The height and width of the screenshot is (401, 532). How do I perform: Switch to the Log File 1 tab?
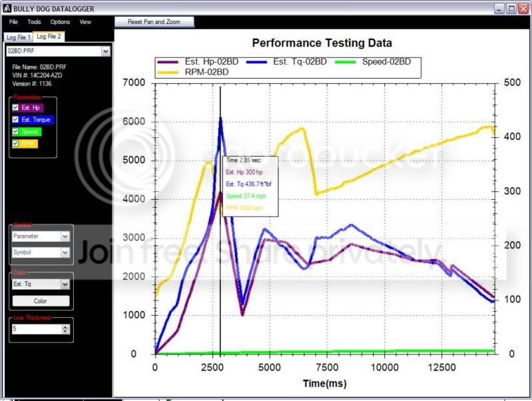coord(19,37)
